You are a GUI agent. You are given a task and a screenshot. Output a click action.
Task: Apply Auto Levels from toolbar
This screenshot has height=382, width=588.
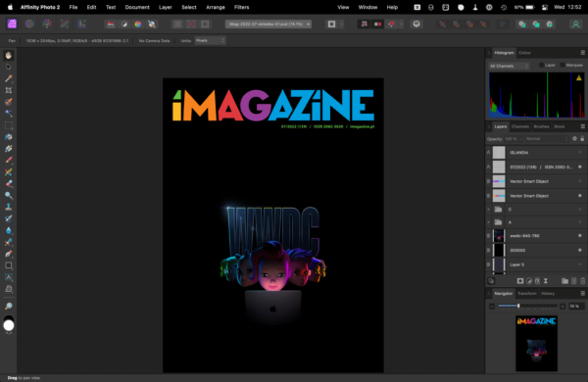(x=111, y=24)
